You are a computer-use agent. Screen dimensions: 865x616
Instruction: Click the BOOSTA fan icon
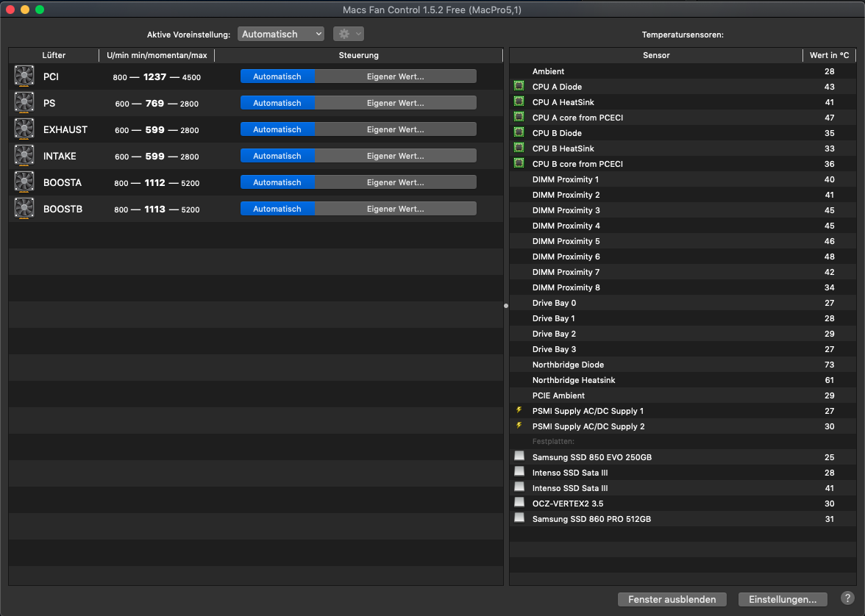point(24,182)
